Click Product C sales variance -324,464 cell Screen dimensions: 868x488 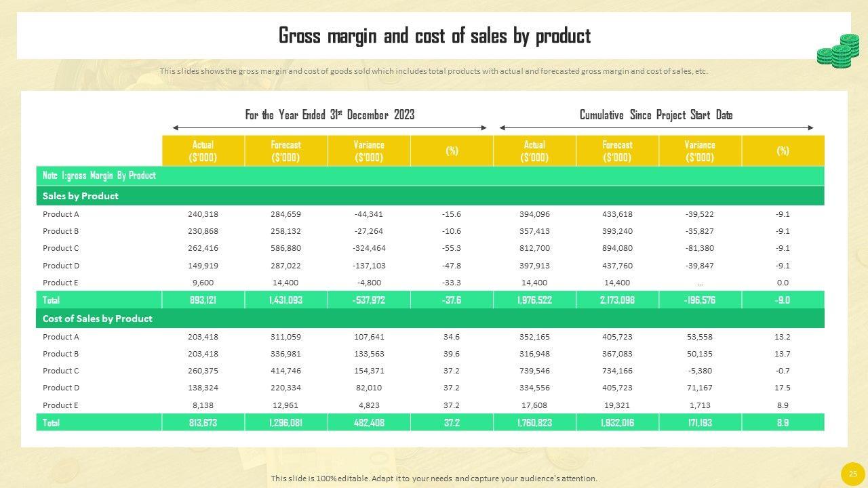pyautogui.click(x=369, y=248)
